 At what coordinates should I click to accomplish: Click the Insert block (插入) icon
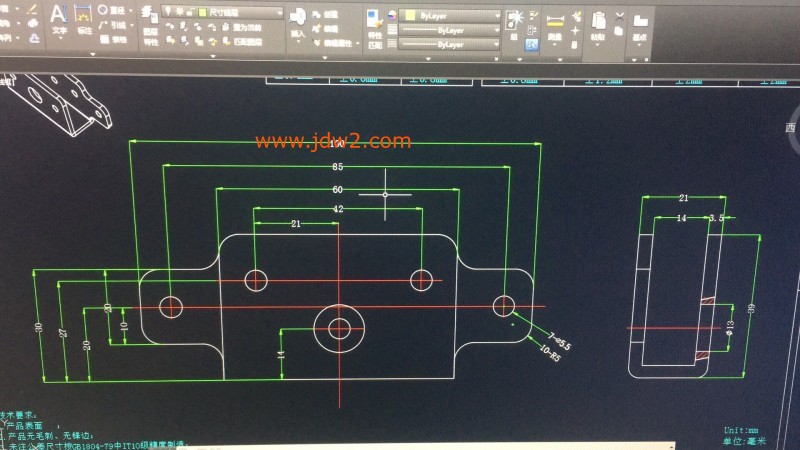298,19
